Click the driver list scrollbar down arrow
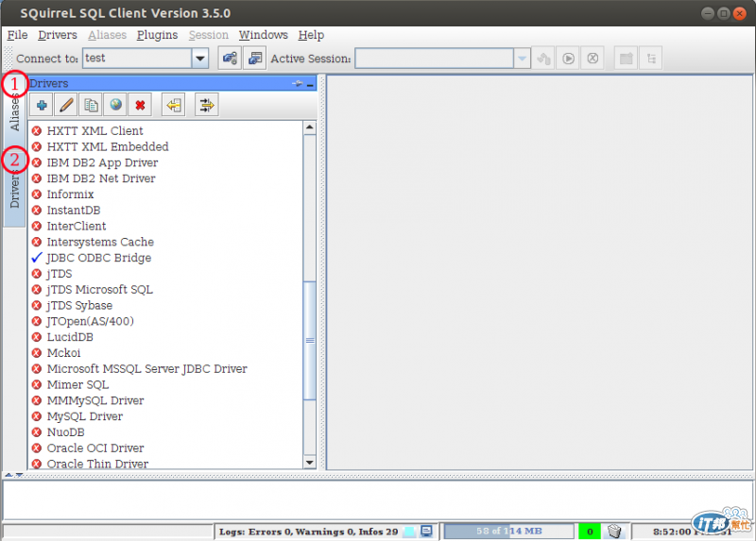Image resolution: width=756 pixels, height=541 pixels. pos(310,463)
